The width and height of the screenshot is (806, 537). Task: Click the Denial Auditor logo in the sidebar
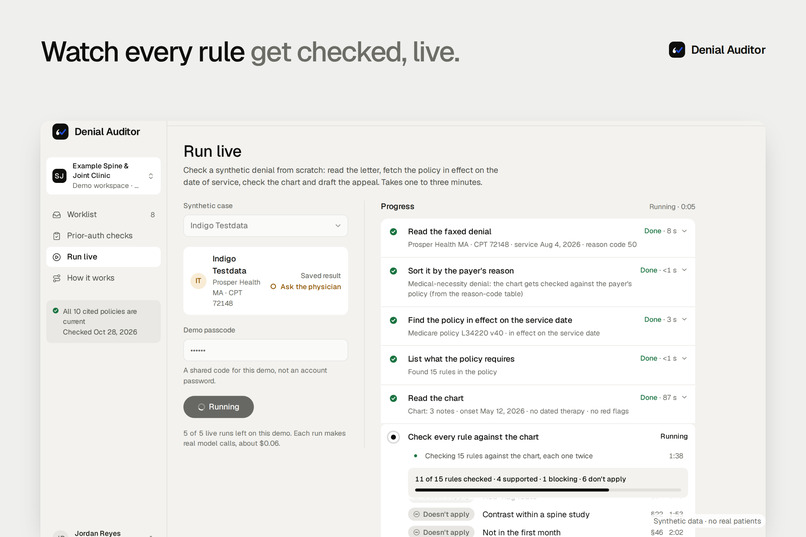60,132
